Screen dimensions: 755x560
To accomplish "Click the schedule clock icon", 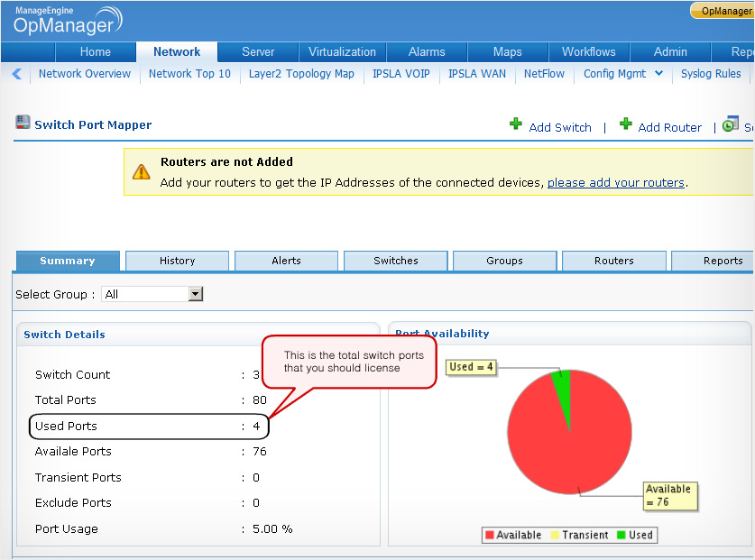I will point(731,124).
